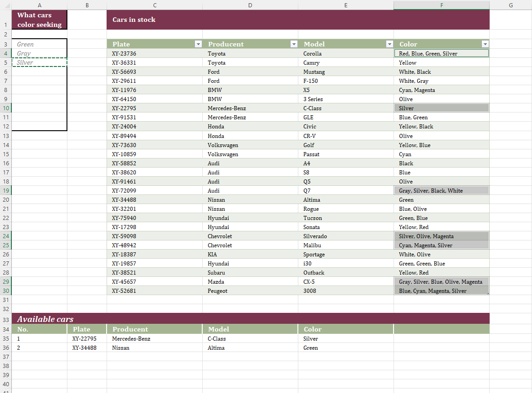The height and width of the screenshot is (393, 532).
Task: Select the F-150 model cell
Action: point(346,81)
